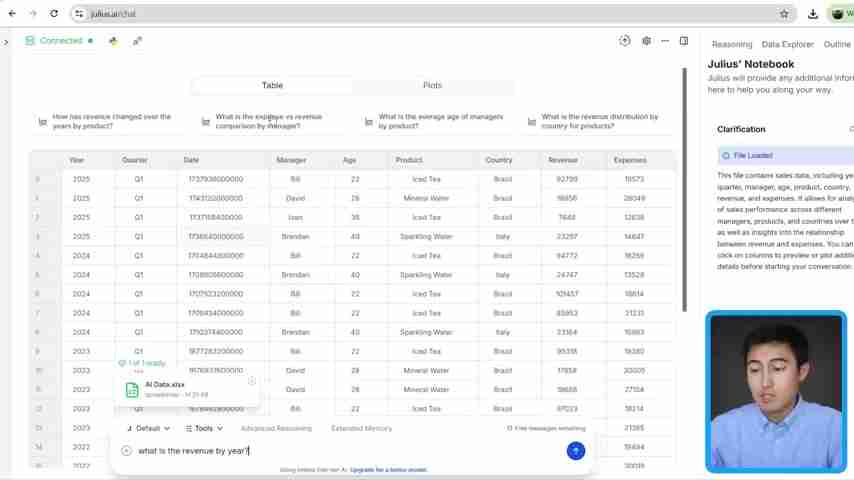Toggle Extended Memory option
This screenshot has height=480, width=854.
pos(361,428)
